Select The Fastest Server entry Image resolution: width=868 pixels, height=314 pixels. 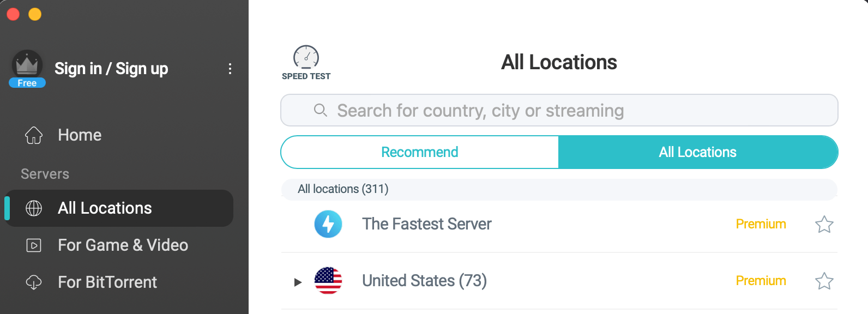click(x=559, y=224)
